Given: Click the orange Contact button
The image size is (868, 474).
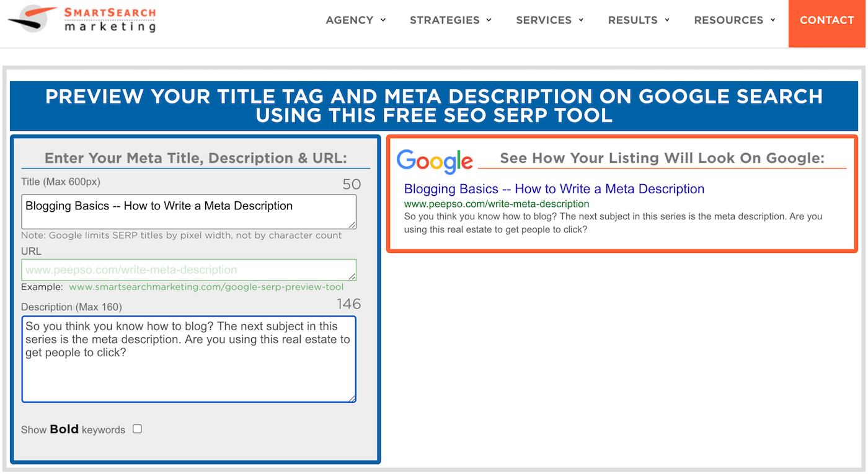Looking at the screenshot, I should coord(826,20).
